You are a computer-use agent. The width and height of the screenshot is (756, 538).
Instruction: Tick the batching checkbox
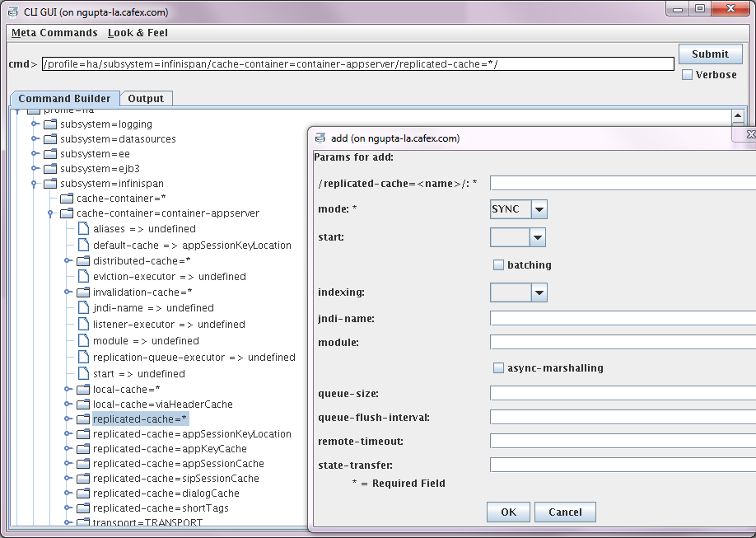tap(498, 265)
